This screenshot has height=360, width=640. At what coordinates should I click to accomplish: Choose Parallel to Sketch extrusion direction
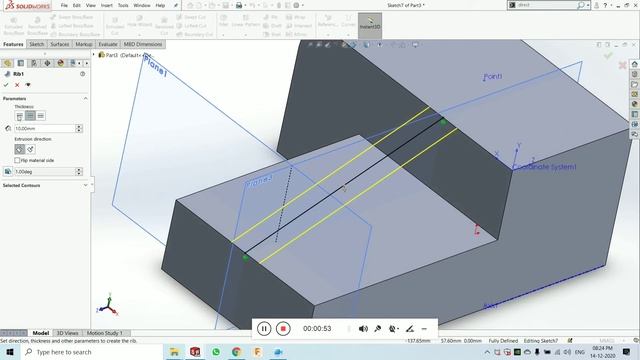(x=19, y=149)
